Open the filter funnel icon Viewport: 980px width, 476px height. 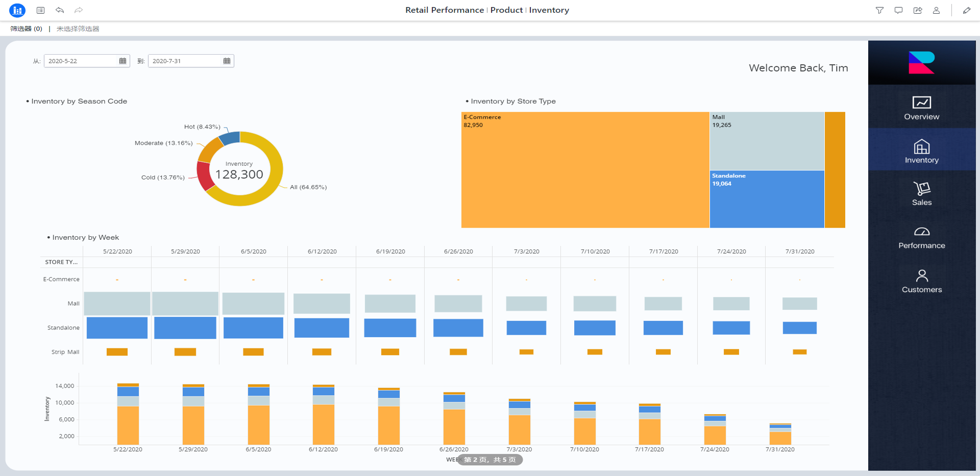click(x=879, y=10)
